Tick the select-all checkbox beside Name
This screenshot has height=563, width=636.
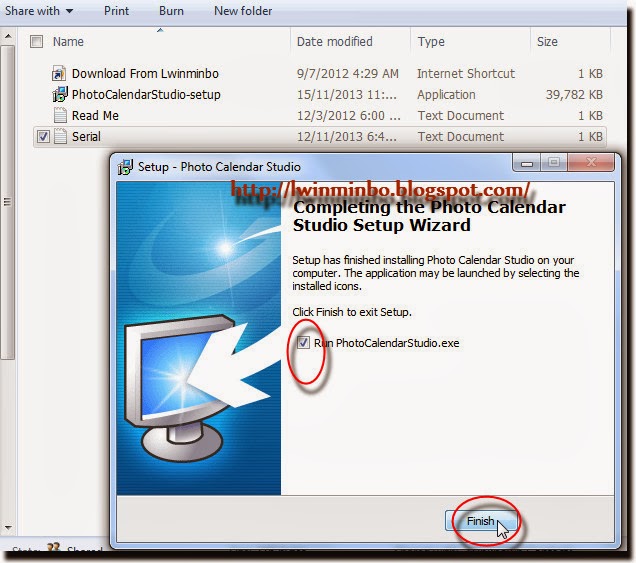pos(37,41)
